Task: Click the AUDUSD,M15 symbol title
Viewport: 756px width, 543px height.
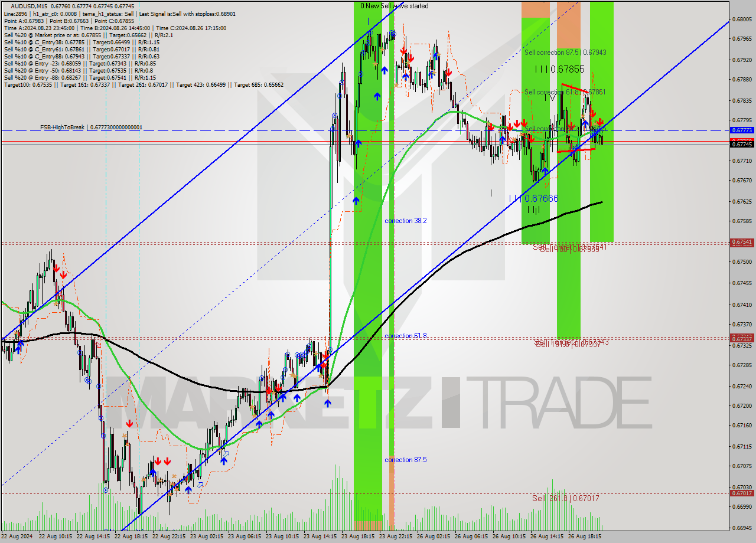Action: point(30,6)
